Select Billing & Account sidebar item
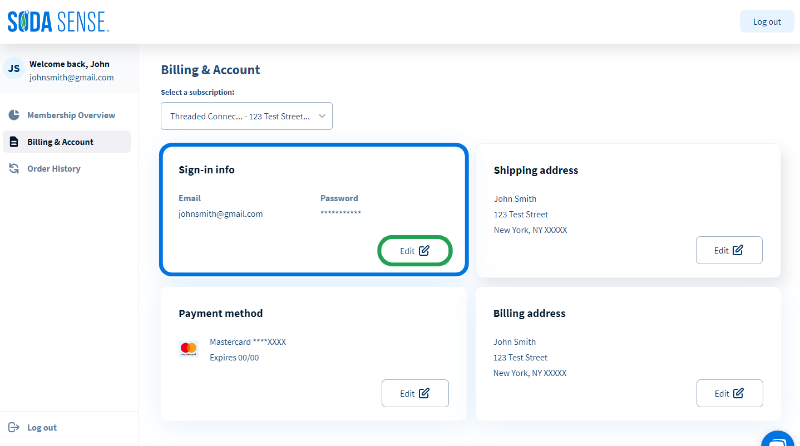Viewport: 800px width, 446px height. point(67,142)
